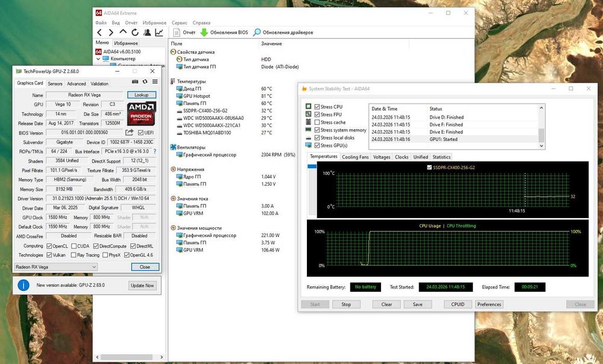Click AIDA64 tree left scroll arrow
The width and height of the screenshot is (603, 364).
pyautogui.click(x=97, y=357)
